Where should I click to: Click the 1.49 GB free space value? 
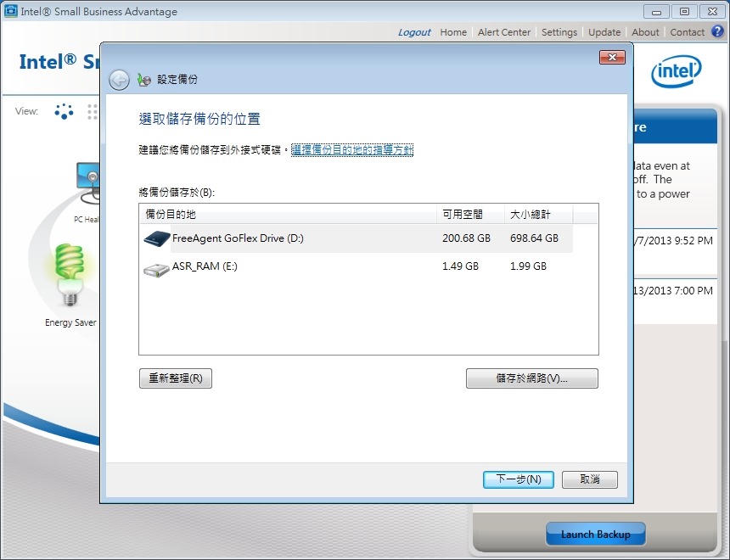[x=460, y=266]
